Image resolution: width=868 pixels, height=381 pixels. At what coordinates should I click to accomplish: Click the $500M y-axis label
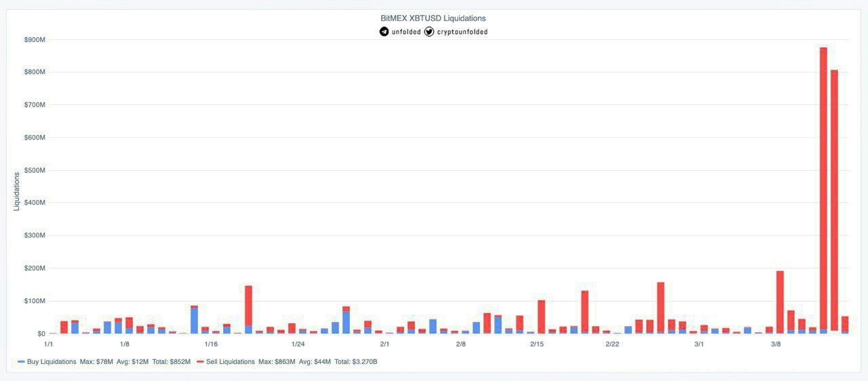pos(35,170)
